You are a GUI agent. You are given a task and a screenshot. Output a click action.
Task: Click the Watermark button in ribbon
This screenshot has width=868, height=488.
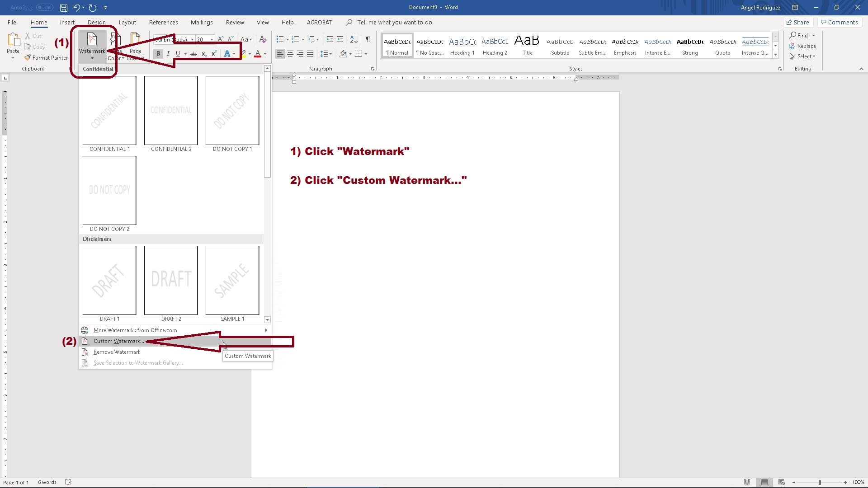point(92,44)
